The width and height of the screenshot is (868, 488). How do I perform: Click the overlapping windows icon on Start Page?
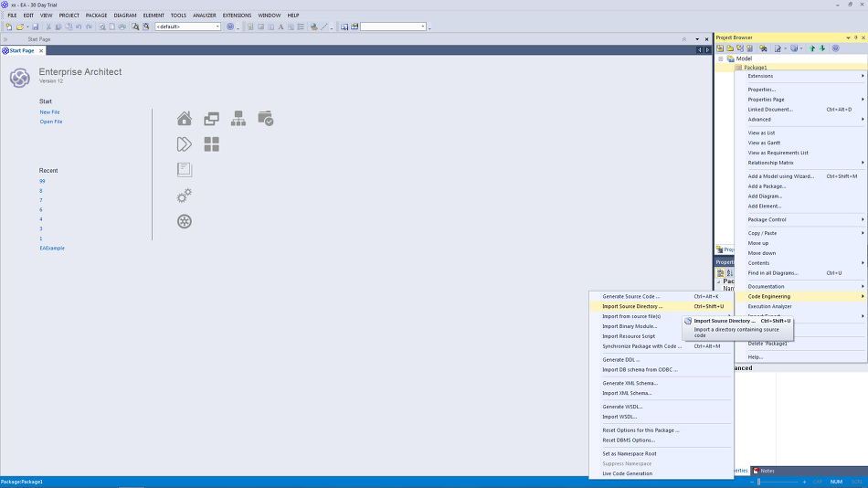(211, 119)
